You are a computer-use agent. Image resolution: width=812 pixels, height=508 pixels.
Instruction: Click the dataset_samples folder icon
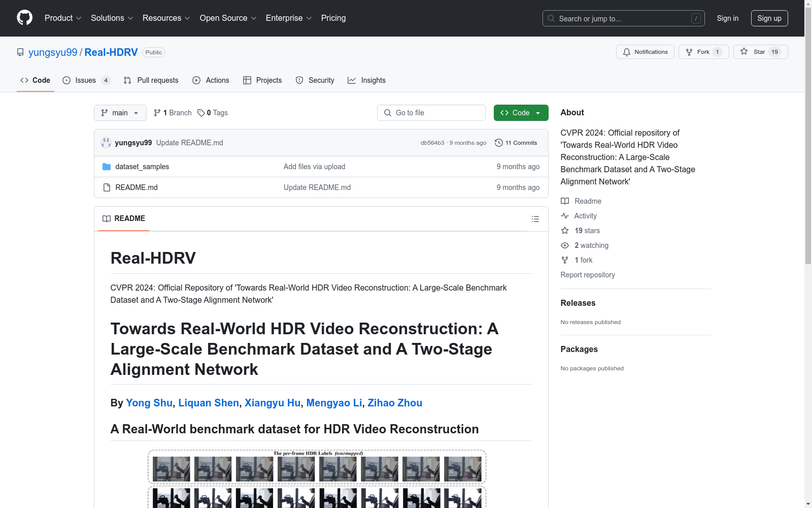click(x=107, y=167)
